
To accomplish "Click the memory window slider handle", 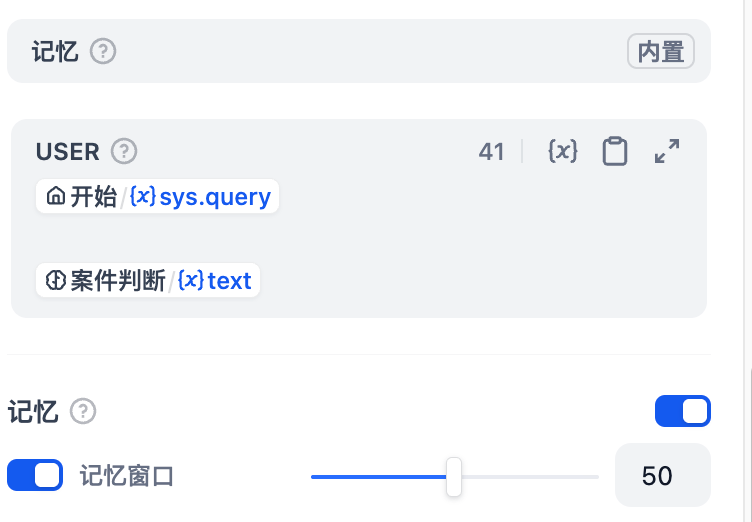I will pos(454,476).
